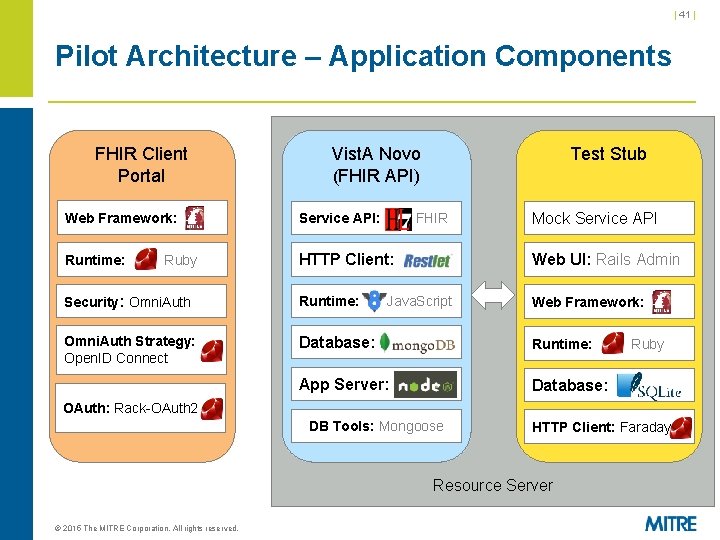Click the Ruby gem icon in Test Stub Runtime
Viewport: 720px width, 540px height.
613,343
